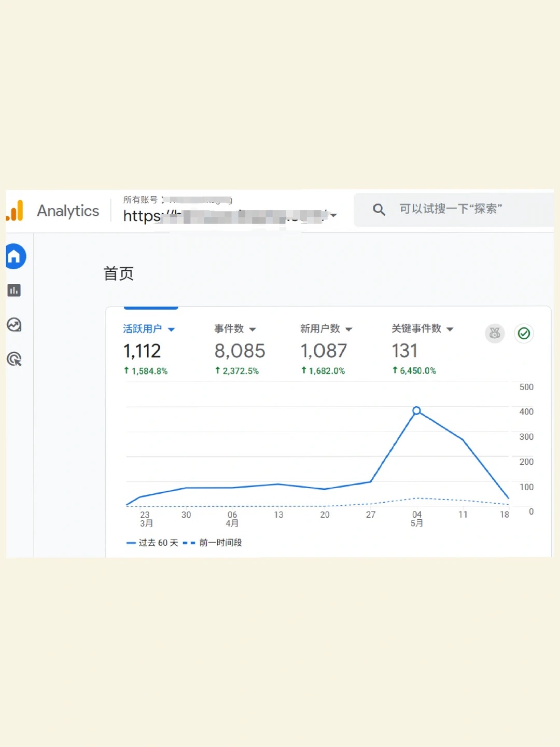Open the 事件数 metric dropdown

pyautogui.click(x=253, y=329)
